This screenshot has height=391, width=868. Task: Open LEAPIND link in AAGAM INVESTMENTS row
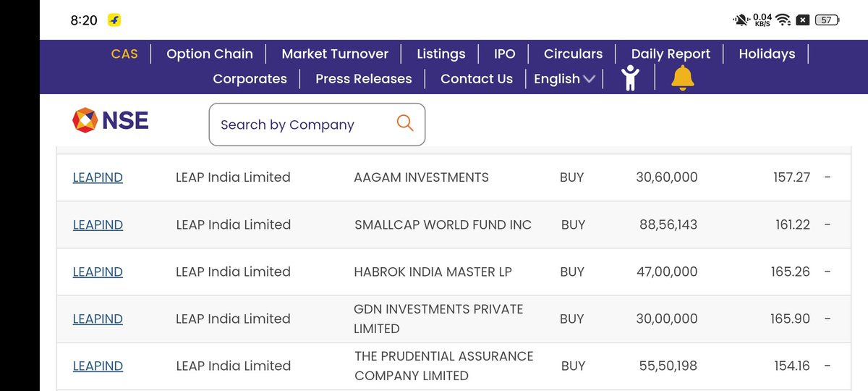pos(98,177)
